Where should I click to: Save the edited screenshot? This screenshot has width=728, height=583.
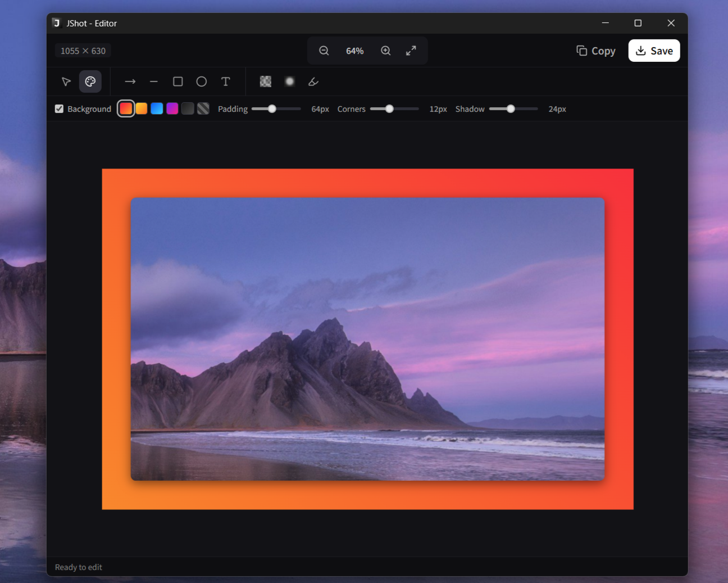click(x=653, y=51)
